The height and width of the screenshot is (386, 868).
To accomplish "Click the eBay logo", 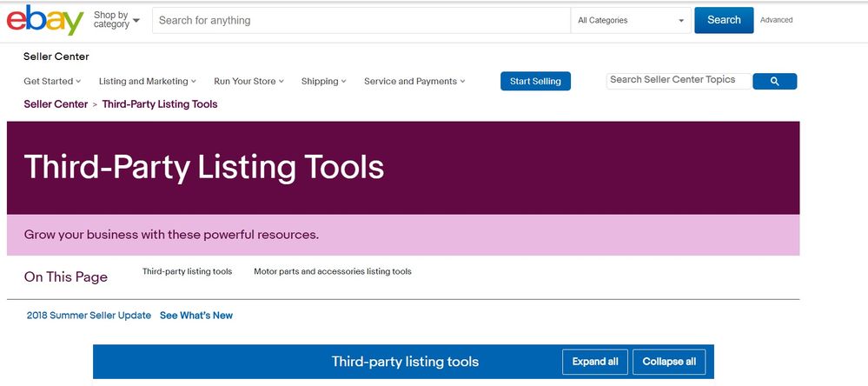I will click(x=45, y=20).
